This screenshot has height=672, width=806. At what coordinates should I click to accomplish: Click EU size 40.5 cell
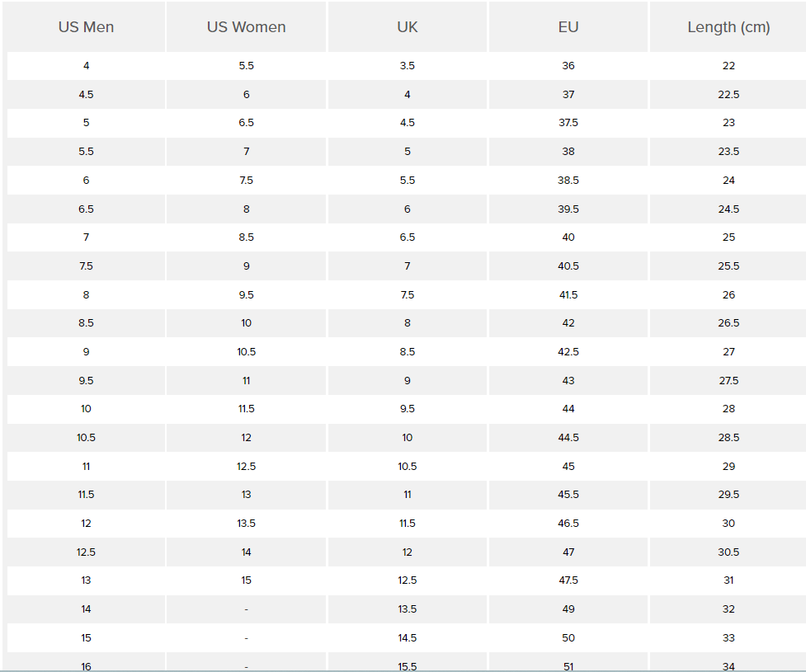tap(568, 266)
